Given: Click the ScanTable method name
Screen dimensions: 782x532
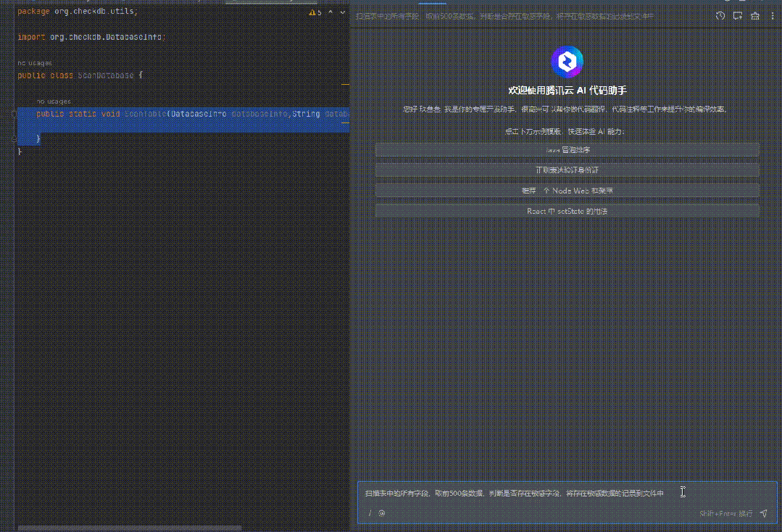Looking at the screenshot, I should [x=146, y=114].
